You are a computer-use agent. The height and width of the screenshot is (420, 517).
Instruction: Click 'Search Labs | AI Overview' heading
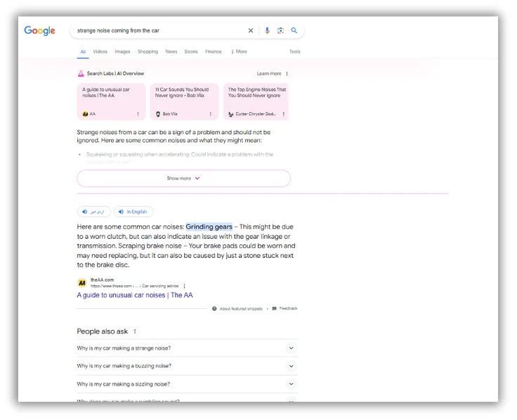(x=115, y=74)
